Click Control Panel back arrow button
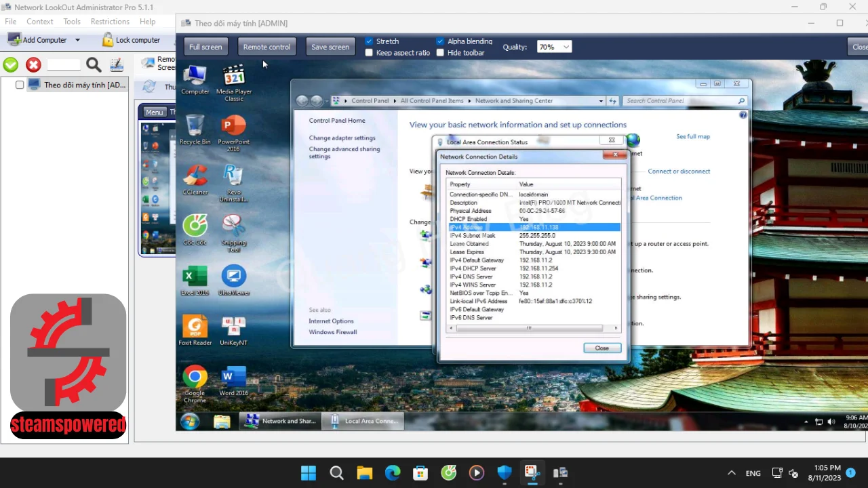Screen dimensions: 868x488 [x=302, y=101]
